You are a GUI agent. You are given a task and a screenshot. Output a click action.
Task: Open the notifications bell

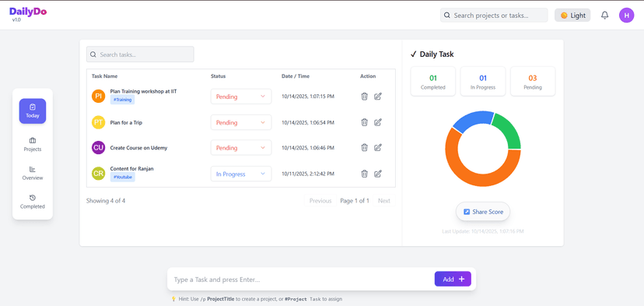coord(604,16)
